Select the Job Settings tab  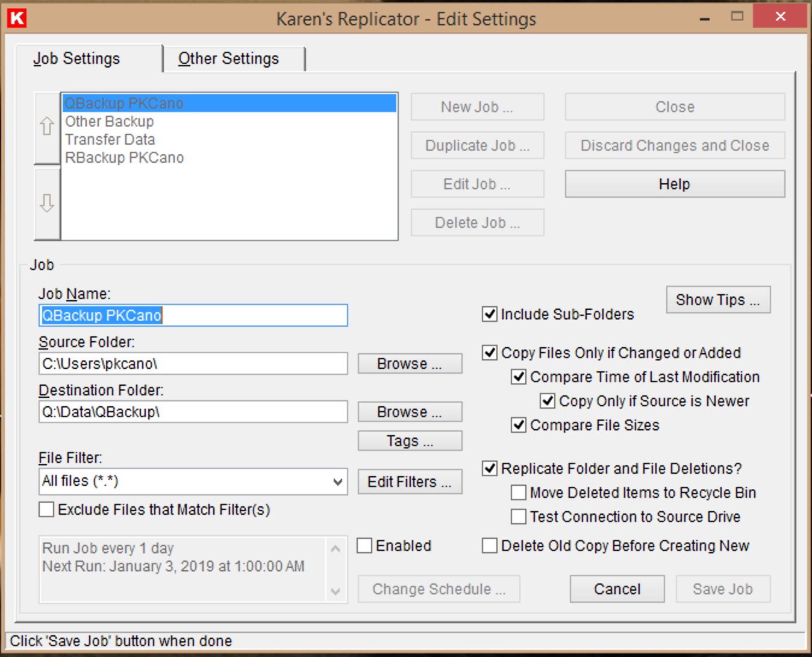click(77, 59)
